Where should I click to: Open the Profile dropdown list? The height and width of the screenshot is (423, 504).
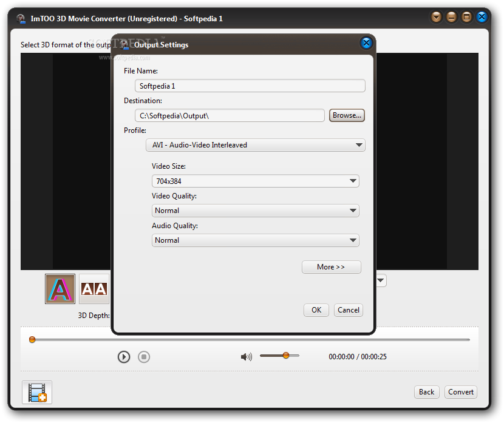[x=256, y=145]
